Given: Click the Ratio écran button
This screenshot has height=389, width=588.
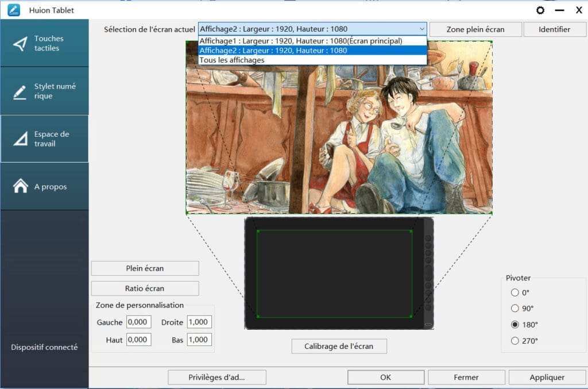Looking at the screenshot, I should (x=145, y=288).
